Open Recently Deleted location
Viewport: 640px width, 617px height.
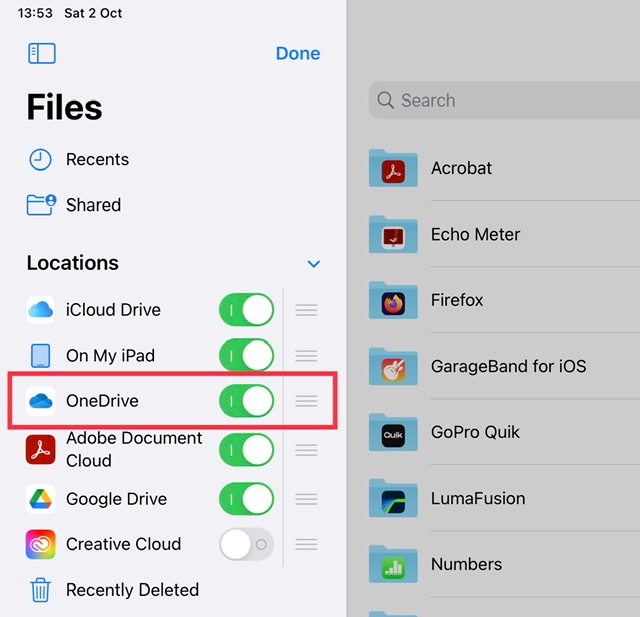pos(115,590)
